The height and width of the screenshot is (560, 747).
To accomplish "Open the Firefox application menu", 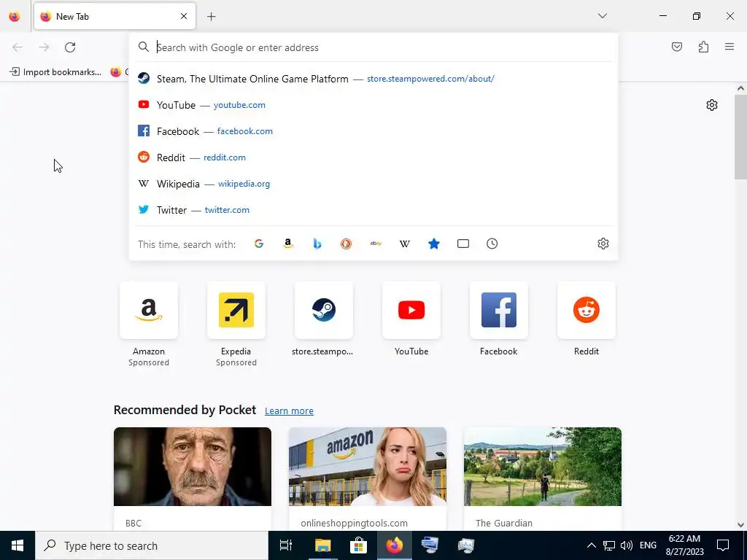I will point(729,47).
